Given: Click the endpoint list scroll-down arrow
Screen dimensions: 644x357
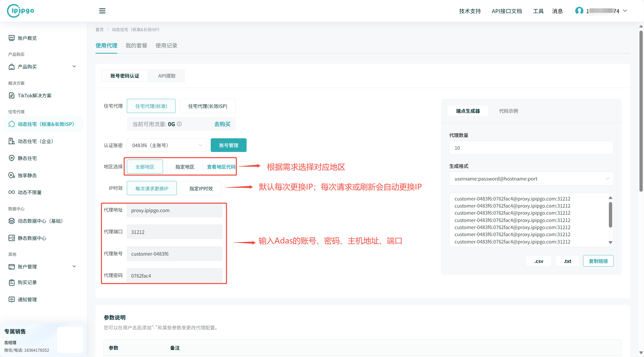Looking at the screenshot, I should pos(610,242).
